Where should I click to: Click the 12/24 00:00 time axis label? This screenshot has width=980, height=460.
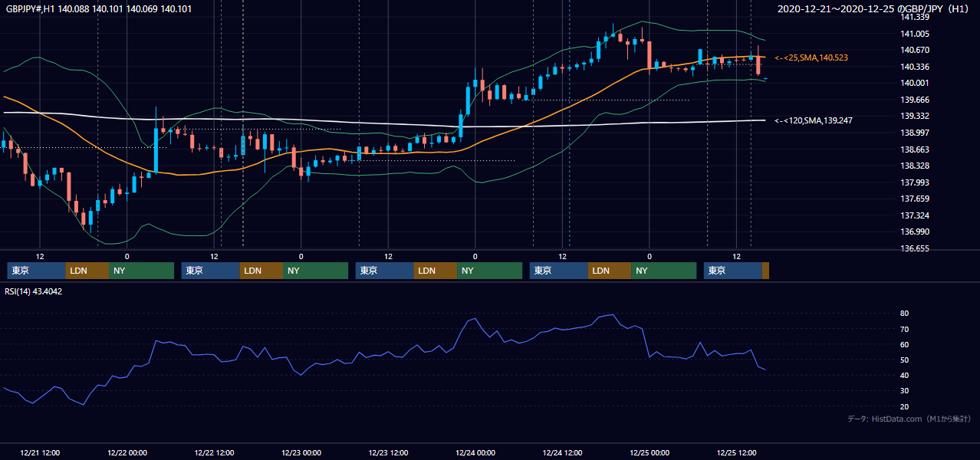tap(475, 452)
